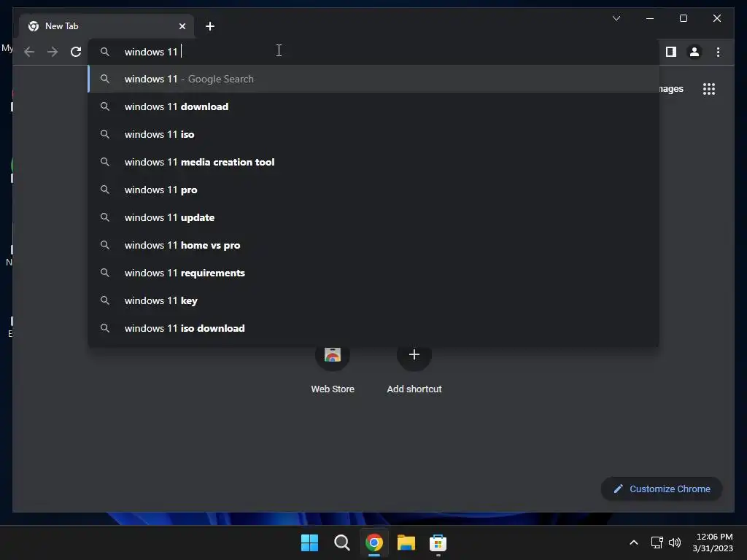Minimize the Chrome window
Viewport: 747px width, 560px height.
(x=650, y=18)
